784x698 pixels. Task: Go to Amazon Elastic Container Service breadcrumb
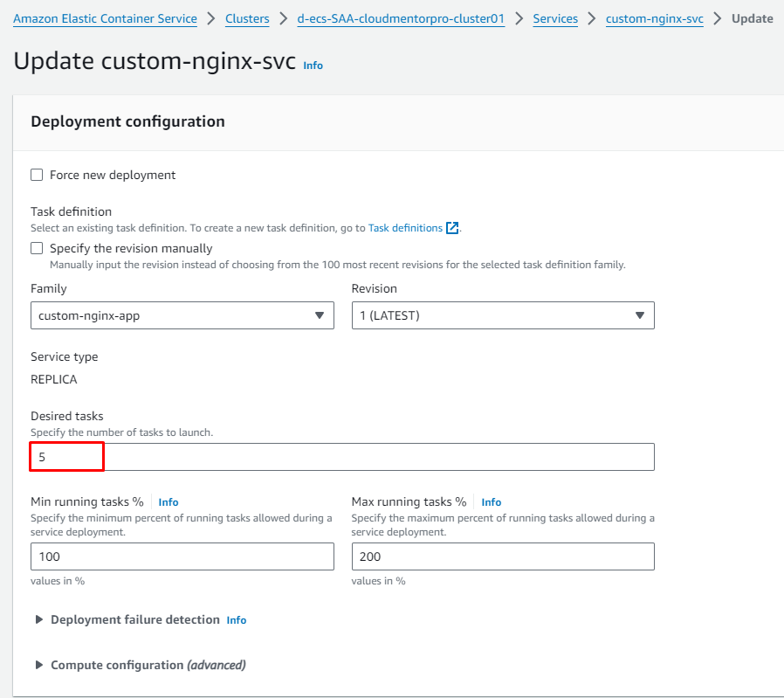click(105, 19)
